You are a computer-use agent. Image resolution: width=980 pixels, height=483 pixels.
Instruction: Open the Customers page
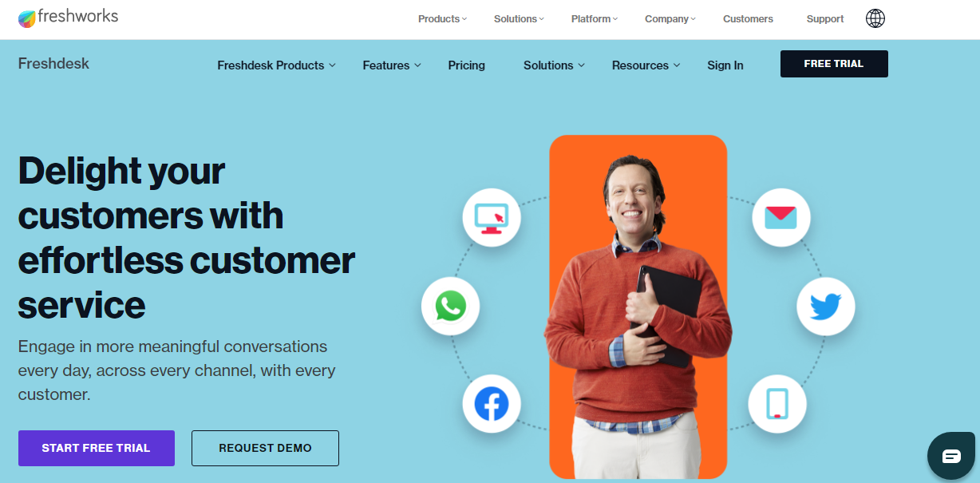(x=748, y=19)
